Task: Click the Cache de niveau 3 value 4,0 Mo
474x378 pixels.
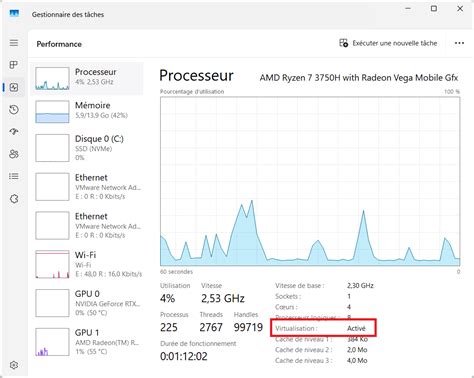Action: [x=357, y=360]
